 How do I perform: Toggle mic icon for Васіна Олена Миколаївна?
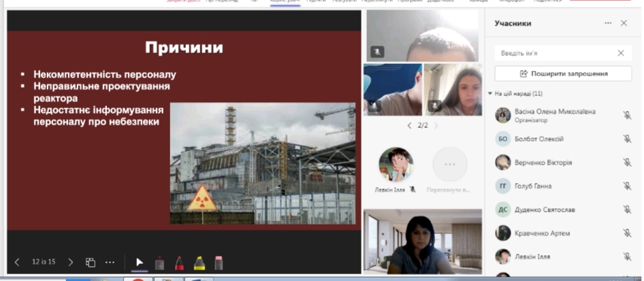(x=627, y=115)
